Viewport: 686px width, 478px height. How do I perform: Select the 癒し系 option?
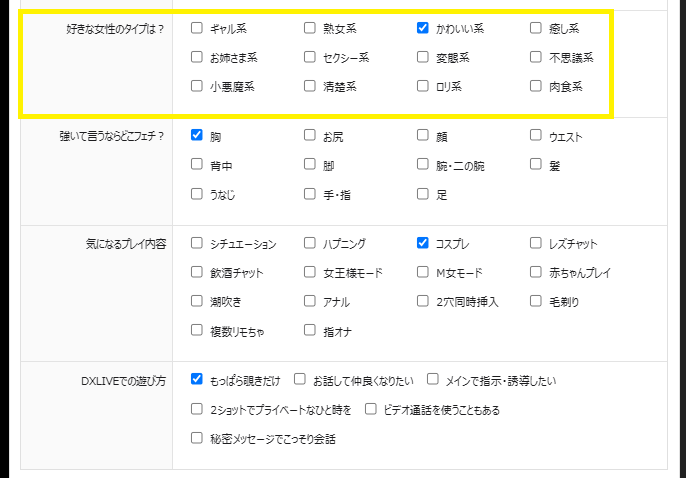coord(536,29)
